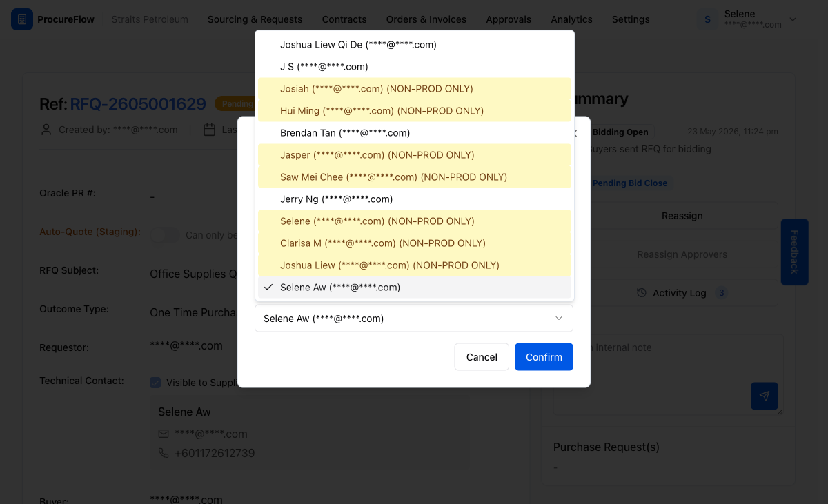The image size is (828, 504).
Task: Choose Jasper (NON-PROD ONLY) option
Action: click(414, 155)
